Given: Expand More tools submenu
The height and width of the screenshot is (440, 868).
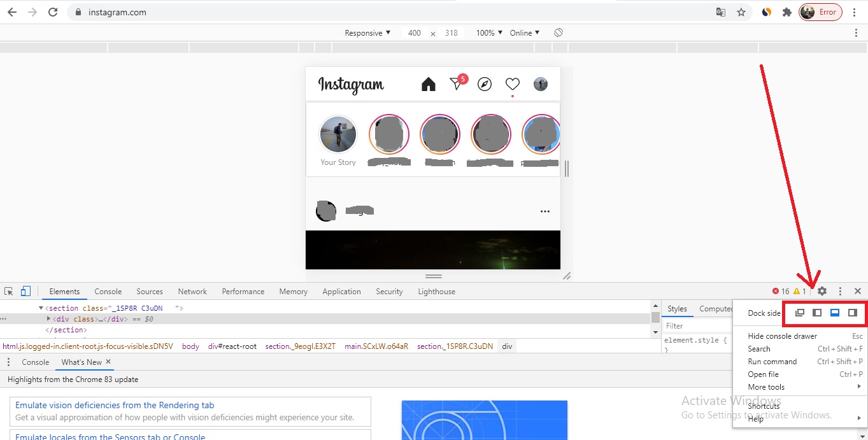Looking at the screenshot, I should 799,387.
